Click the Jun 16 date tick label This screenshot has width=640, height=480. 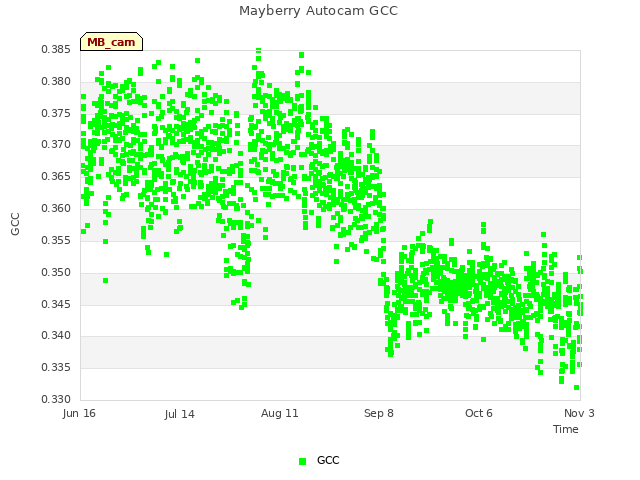(79, 413)
